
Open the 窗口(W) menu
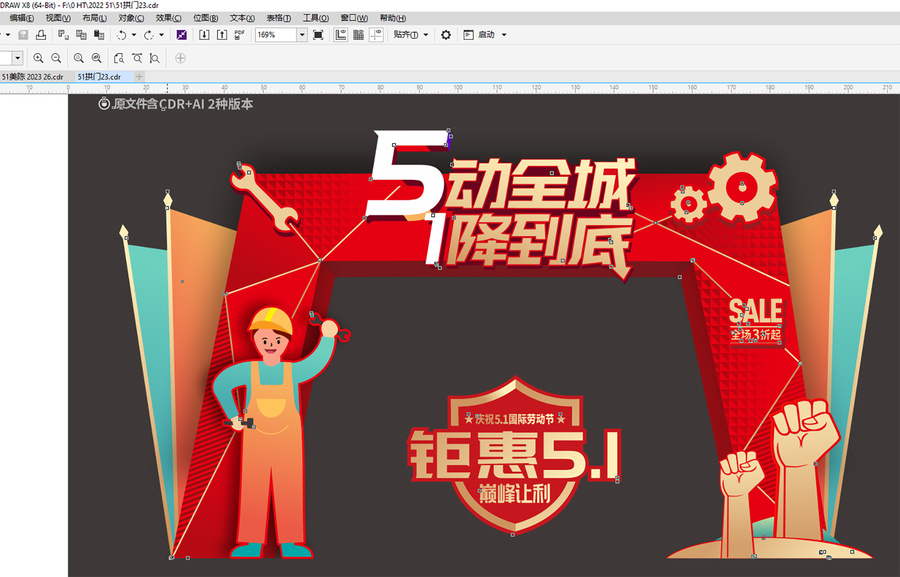pos(354,18)
